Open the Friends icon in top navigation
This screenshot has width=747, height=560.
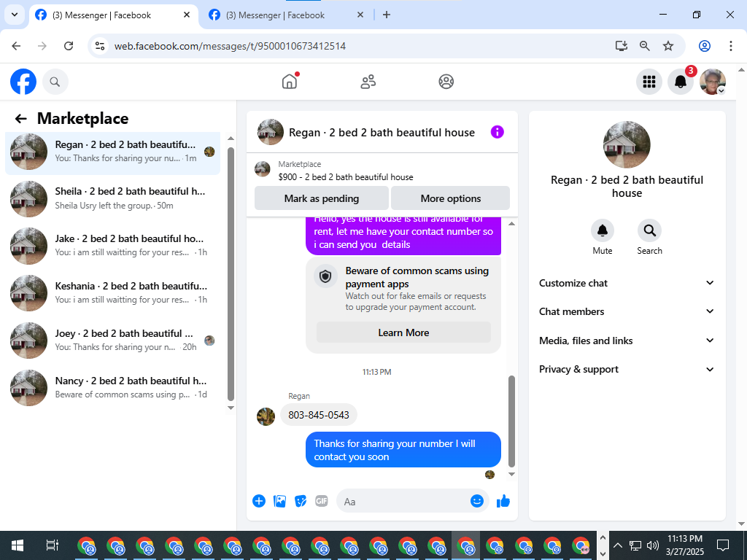point(368,82)
